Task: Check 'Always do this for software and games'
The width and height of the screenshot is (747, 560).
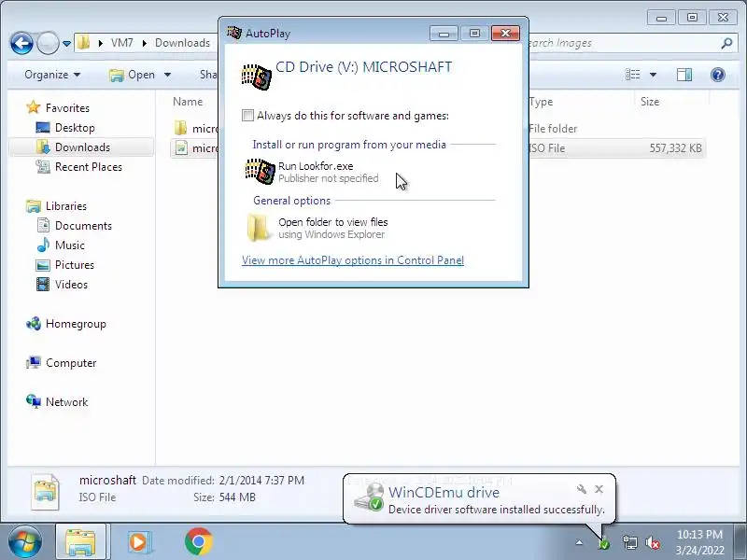Action: (x=247, y=115)
